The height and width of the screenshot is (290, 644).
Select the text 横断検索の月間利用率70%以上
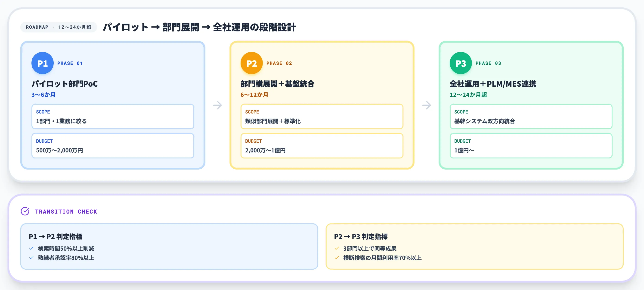tap(382, 258)
